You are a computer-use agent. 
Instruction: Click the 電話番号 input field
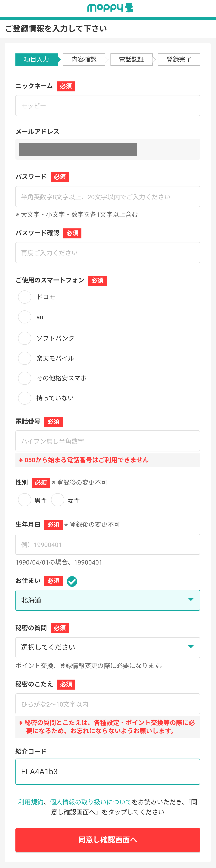pos(108,441)
